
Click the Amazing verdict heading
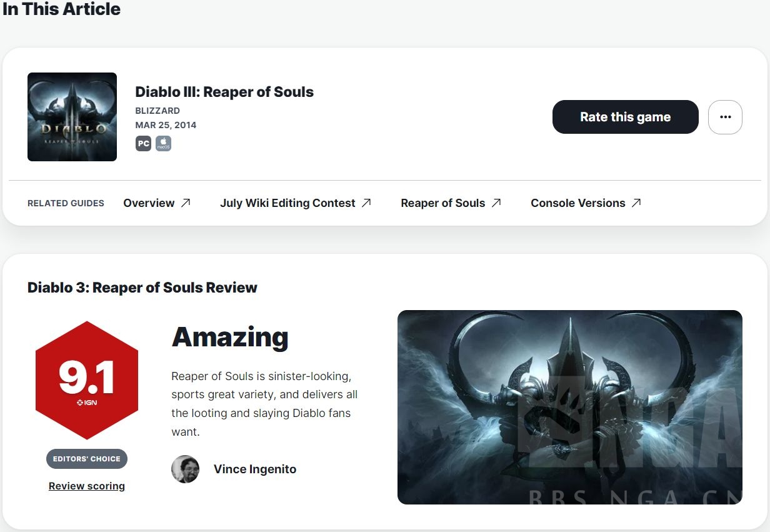[230, 337]
